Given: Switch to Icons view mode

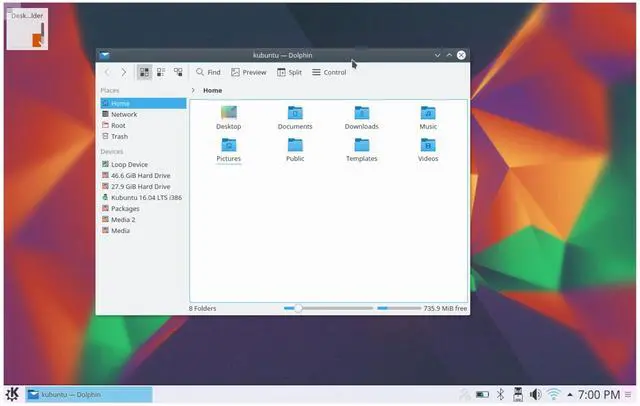Looking at the screenshot, I should 144,72.
